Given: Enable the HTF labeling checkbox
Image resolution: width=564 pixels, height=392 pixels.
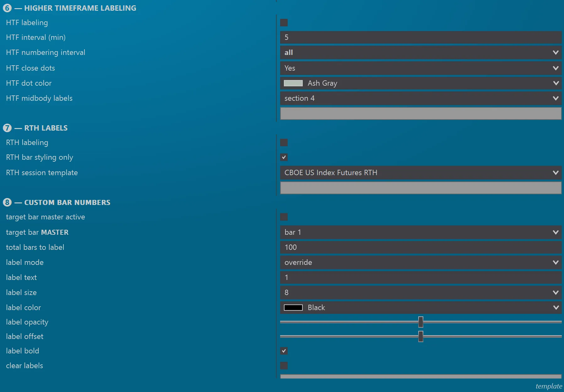Looking at the screenshot, I should click(284, 23).
